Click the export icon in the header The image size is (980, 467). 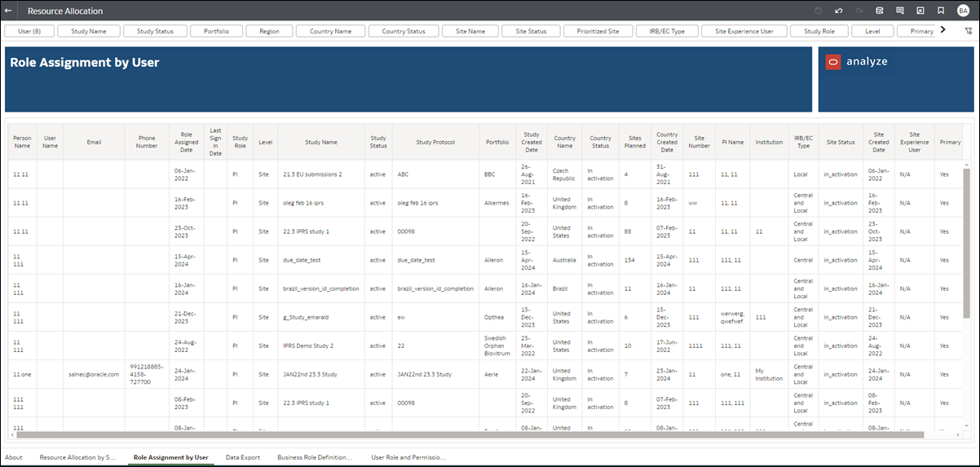click(x=920, y=11)
